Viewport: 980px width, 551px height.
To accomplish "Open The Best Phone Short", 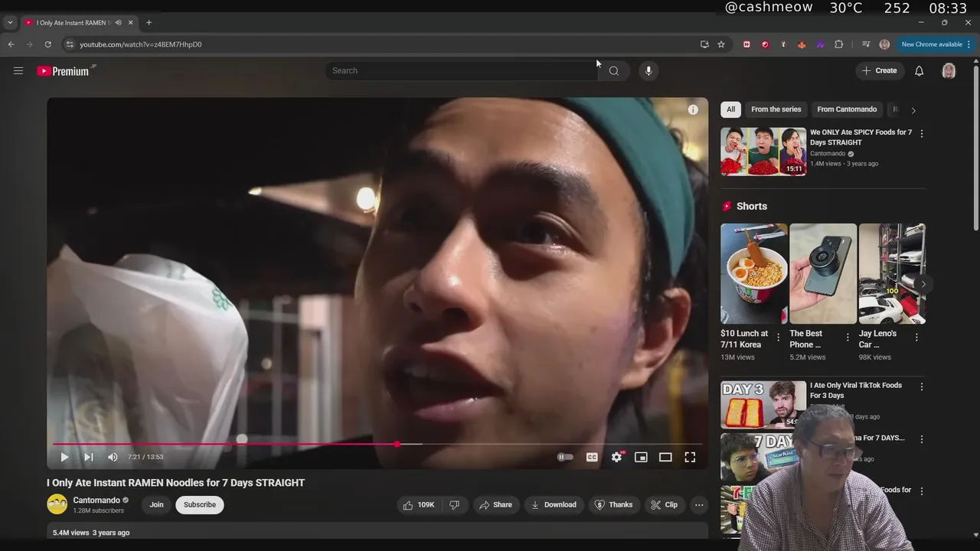I will coord(823,273).
